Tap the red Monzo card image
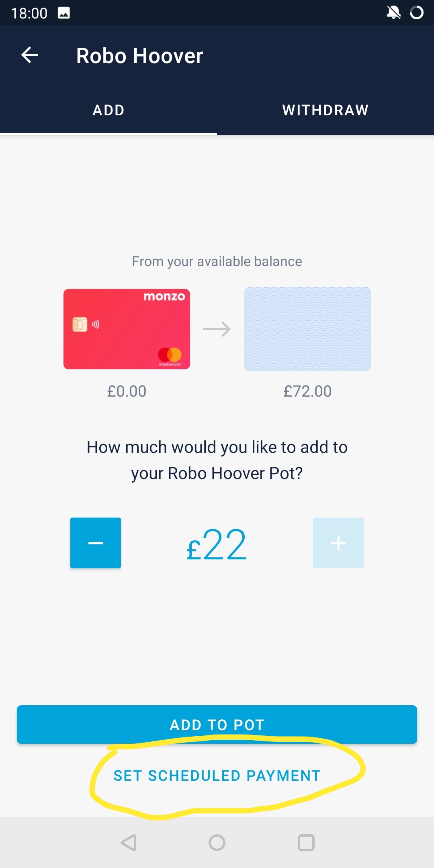The width and height of the screenshot is (434, 868). click(127, 329)
